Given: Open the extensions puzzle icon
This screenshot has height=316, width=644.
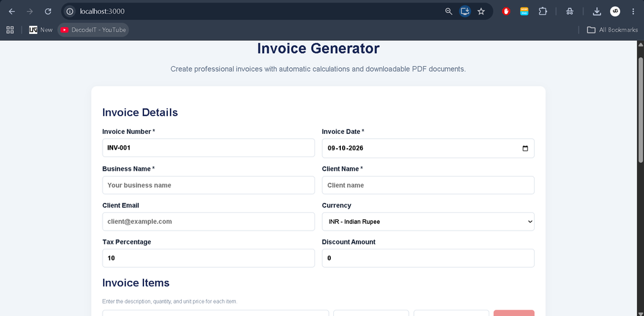Looking at the screenshot, I should point(543,11).
